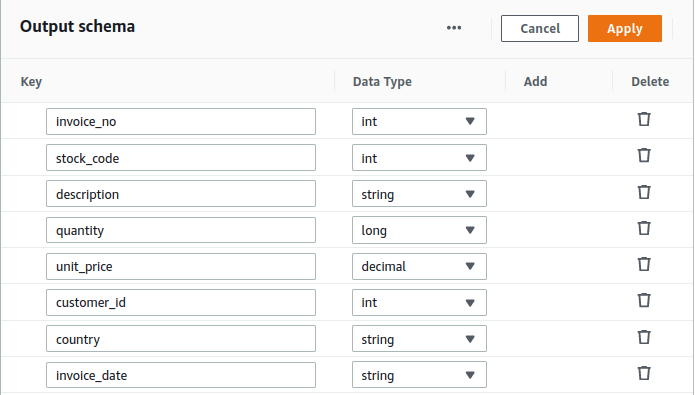The width and height of the screenshot is (695, 395).
Task: Edit the quantity key field
Action: (x=181, y=230)
